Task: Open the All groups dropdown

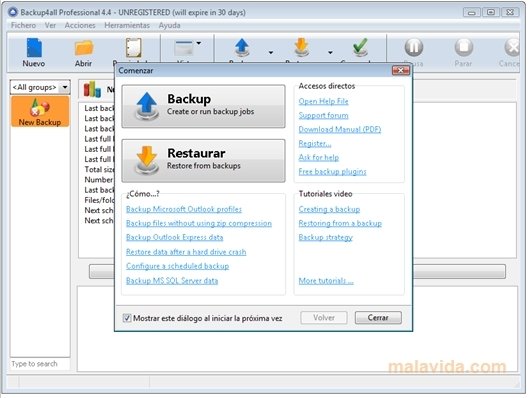Action: (x=40, y=87)
